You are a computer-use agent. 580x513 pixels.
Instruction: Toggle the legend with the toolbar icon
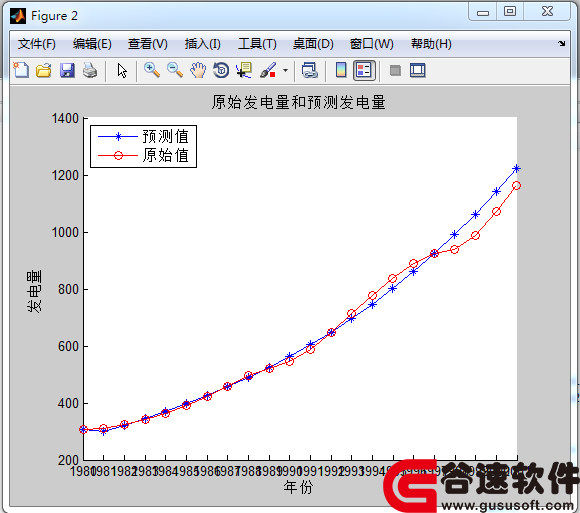(x=364, y=70)
